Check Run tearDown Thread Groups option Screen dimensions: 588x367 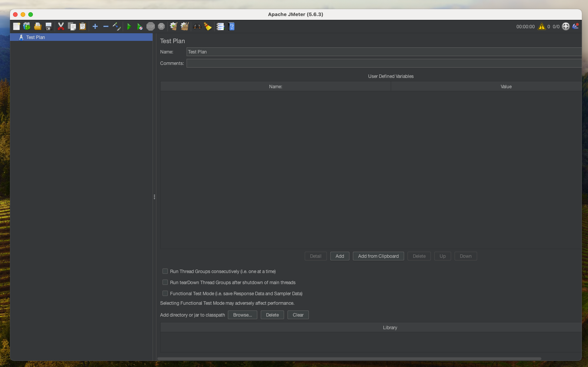(x=165, y=282)
